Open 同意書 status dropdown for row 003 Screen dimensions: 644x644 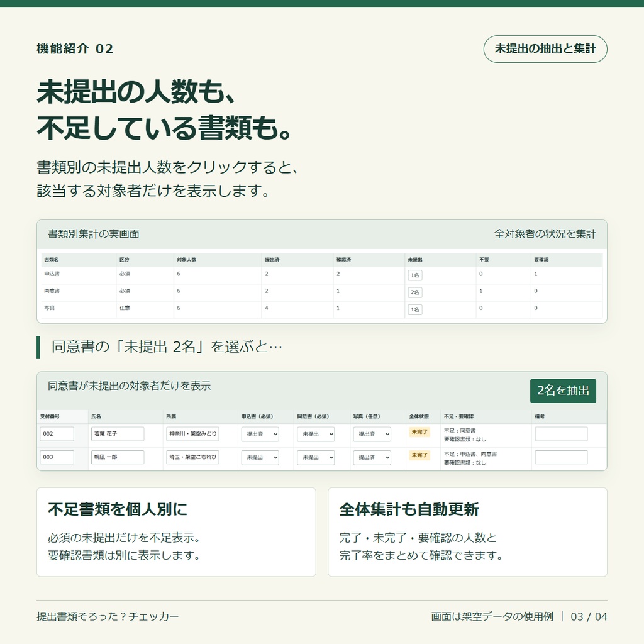pos(316,458)
